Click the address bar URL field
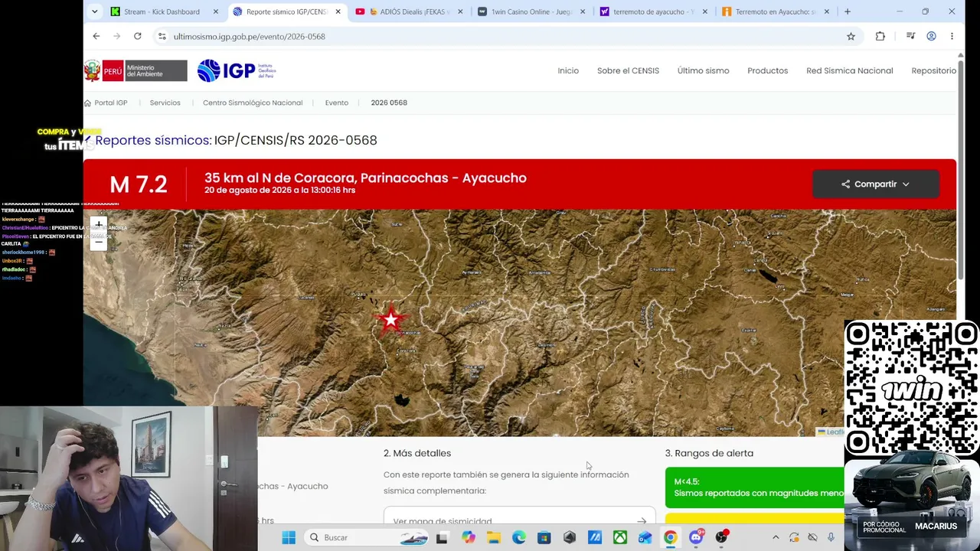Screen dimensions: 980x551 point(498,36)
